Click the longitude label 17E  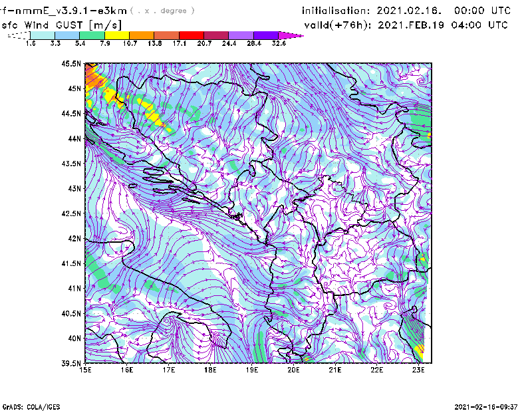coord(169,370)
